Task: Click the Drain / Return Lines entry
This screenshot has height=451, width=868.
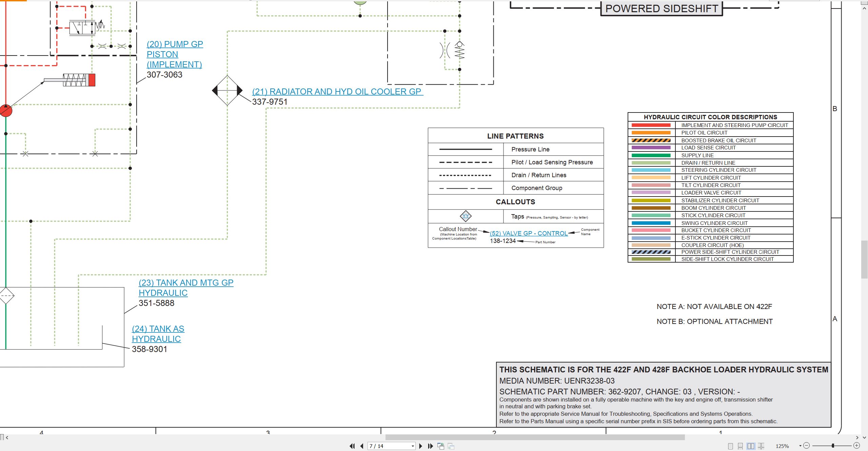Action: point(539,175)
